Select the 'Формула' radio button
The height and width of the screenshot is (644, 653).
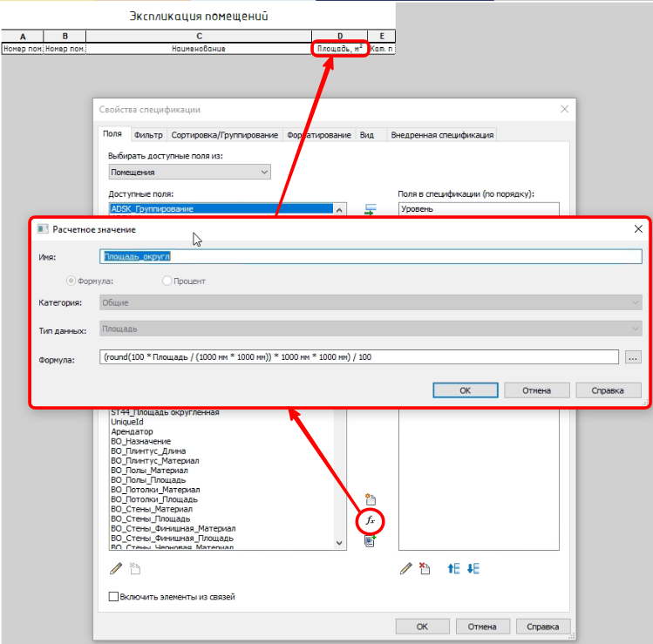pos(72,281)
